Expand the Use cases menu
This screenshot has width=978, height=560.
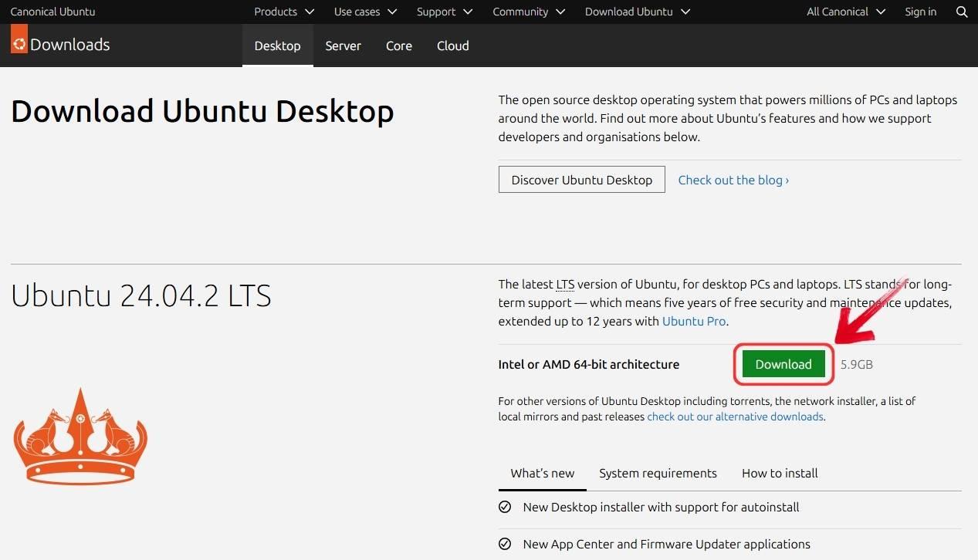[x=364, y=12]
